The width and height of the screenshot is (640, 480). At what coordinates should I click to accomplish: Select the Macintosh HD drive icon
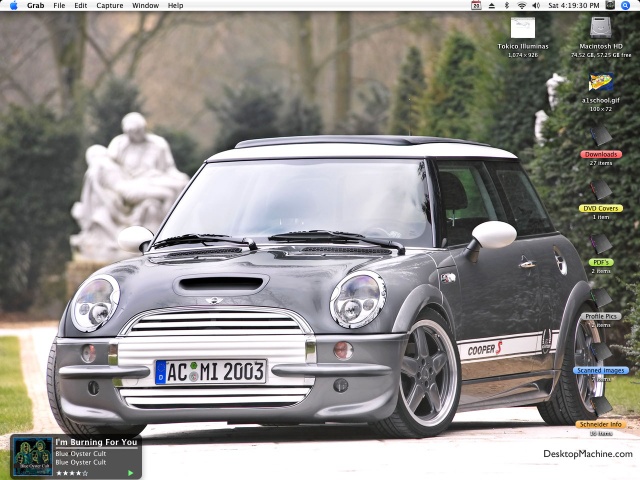601,28
